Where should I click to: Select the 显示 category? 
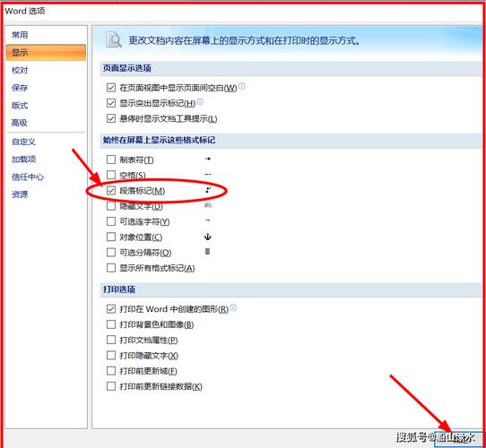coord(46,52)
